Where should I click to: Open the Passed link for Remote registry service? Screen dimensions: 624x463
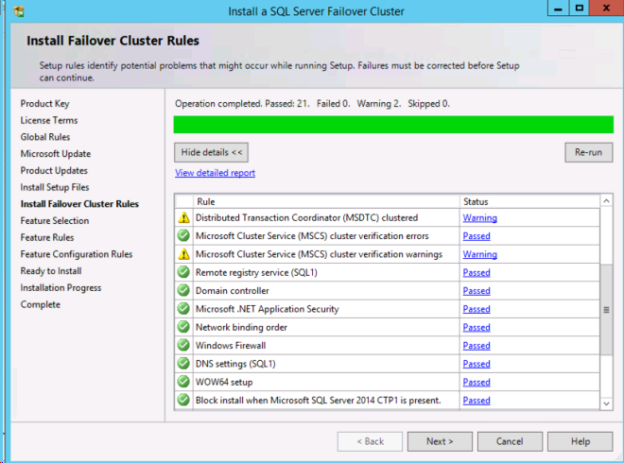pos(476,273)
